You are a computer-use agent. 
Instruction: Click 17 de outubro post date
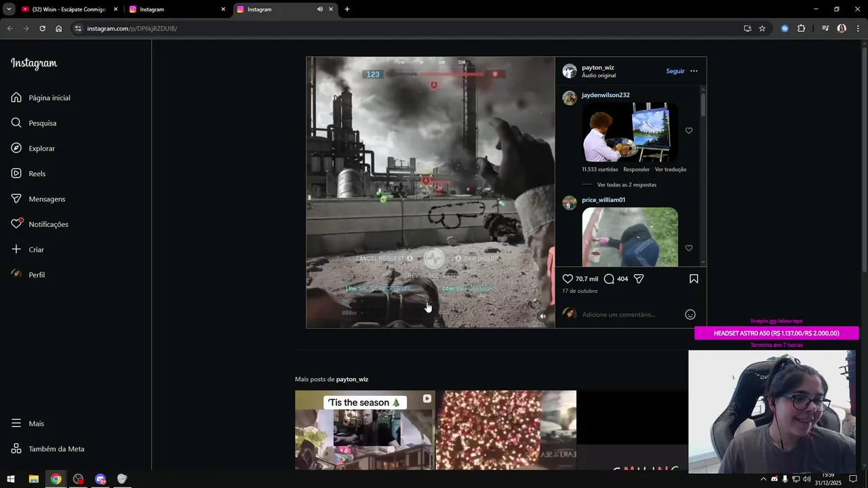click(580, 291)
